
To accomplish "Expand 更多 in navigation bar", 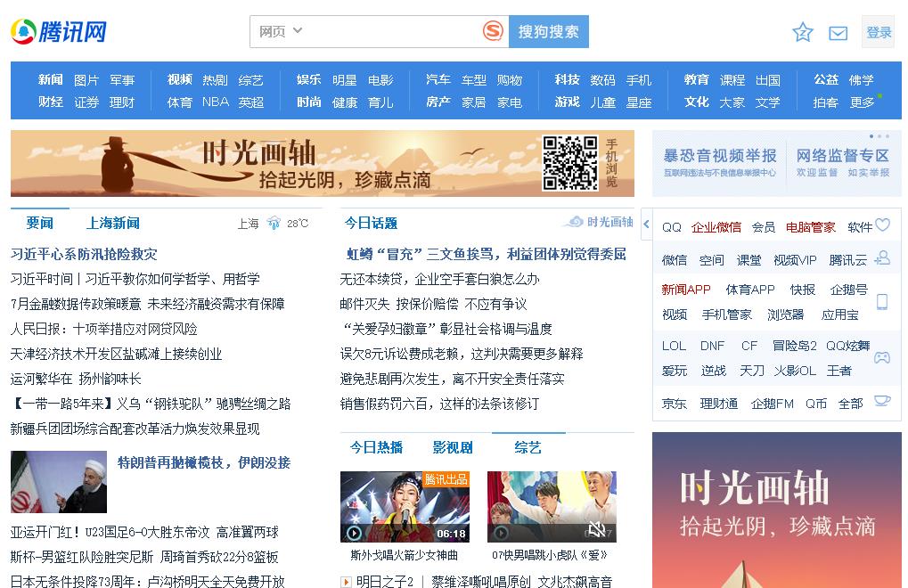I will pos(862,102).
